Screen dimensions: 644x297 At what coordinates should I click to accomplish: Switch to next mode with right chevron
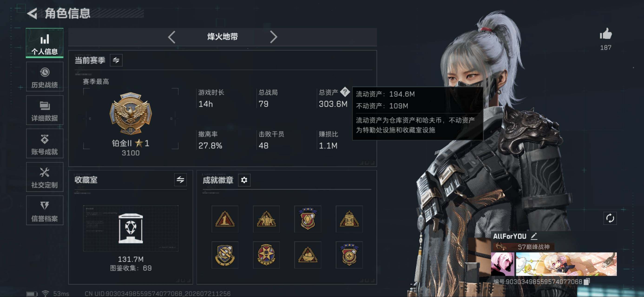[273, 37]
